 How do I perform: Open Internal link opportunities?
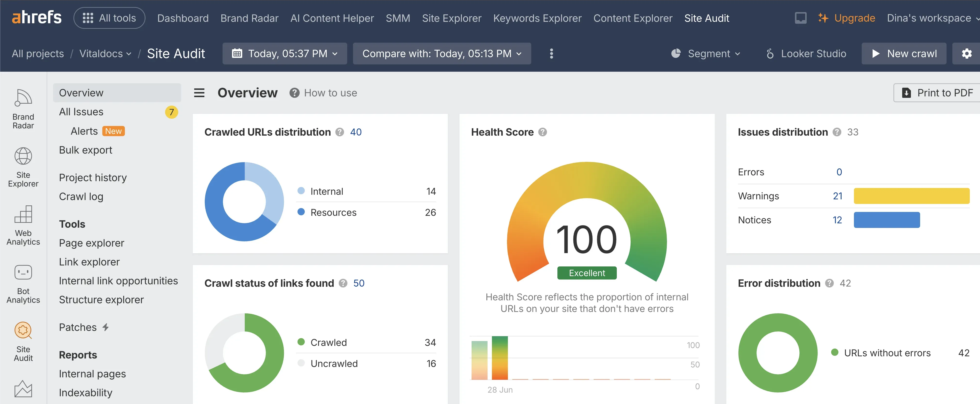click(x=118, y=281)
